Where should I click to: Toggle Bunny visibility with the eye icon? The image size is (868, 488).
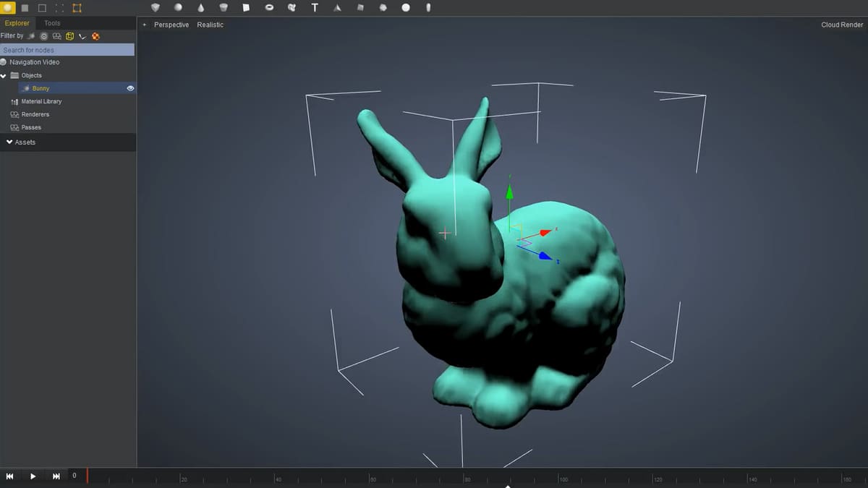(131, 88)
